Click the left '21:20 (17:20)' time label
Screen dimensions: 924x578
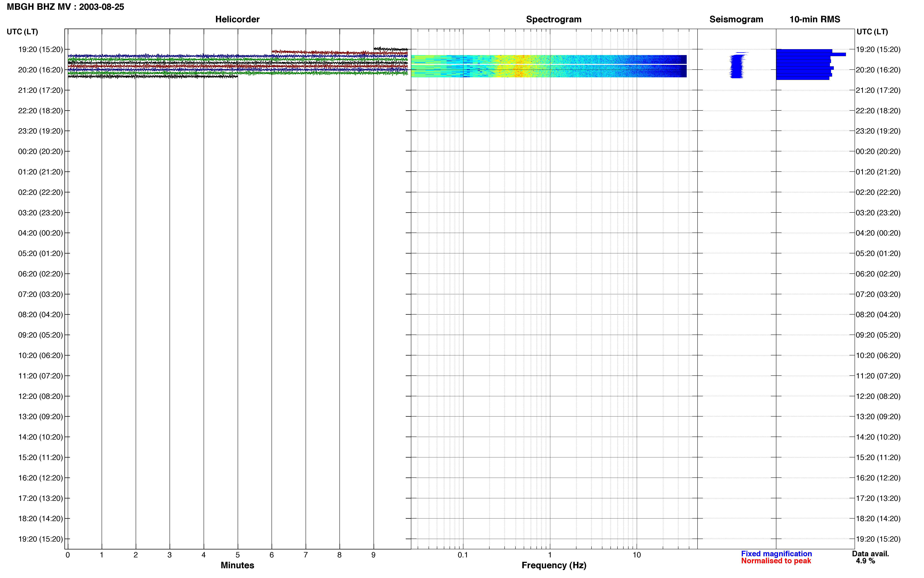click(x=41, y=90)
